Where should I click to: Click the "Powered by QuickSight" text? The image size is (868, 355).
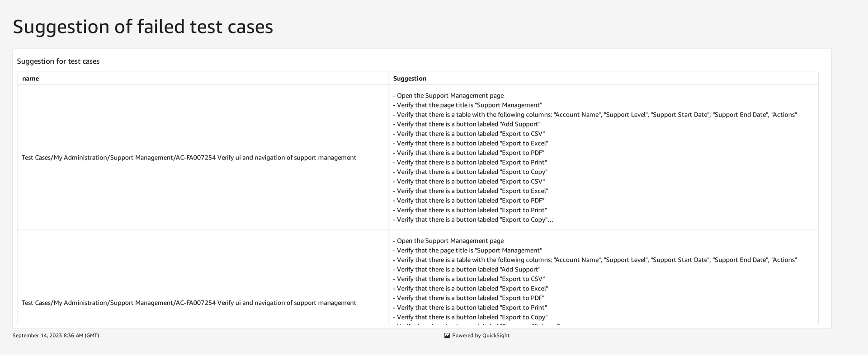pos(481,336)
